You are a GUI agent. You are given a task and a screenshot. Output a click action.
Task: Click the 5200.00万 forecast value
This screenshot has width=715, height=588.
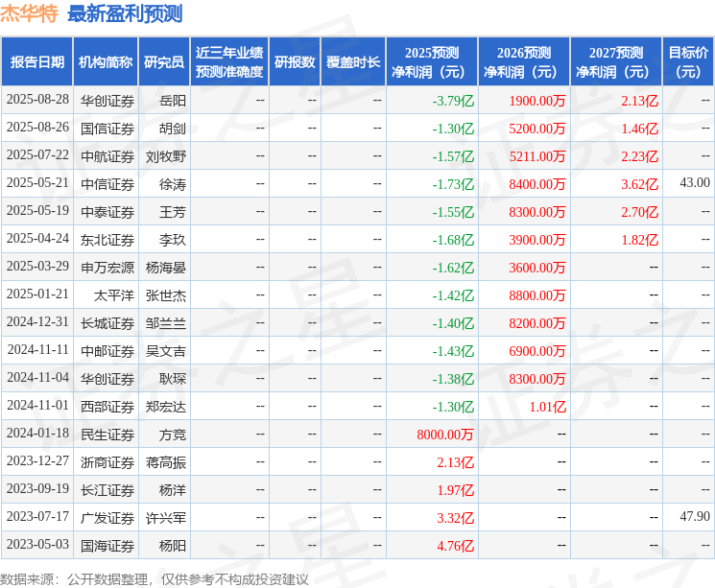click(x=537, y=129)
